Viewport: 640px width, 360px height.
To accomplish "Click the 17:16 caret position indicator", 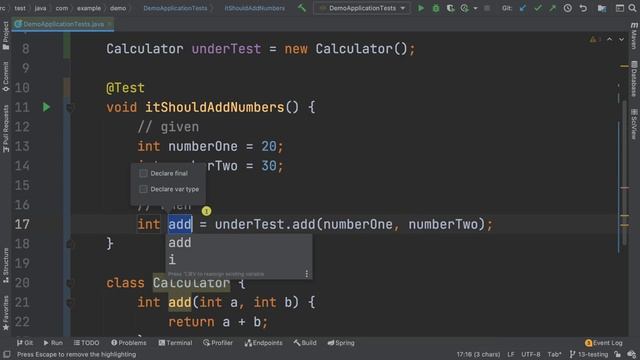I will 478,354.
